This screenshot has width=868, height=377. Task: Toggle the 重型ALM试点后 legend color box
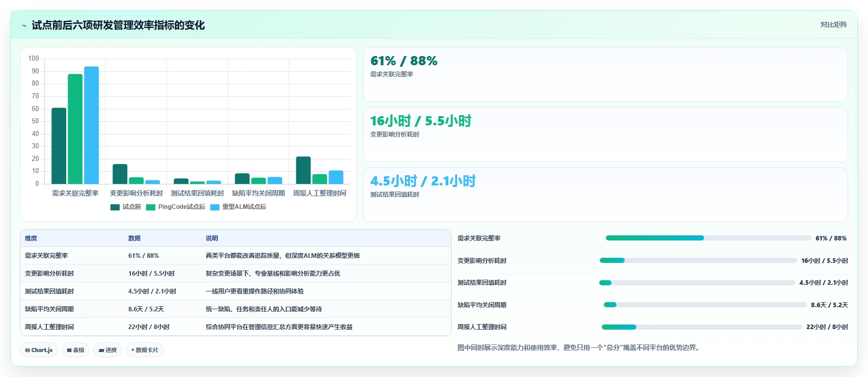tap(215, 207)
